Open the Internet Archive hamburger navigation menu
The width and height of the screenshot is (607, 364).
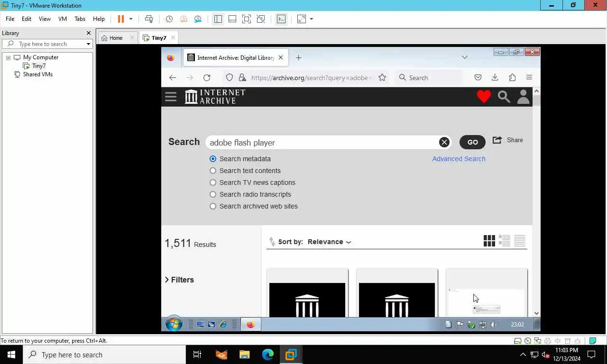coord(171,97)
